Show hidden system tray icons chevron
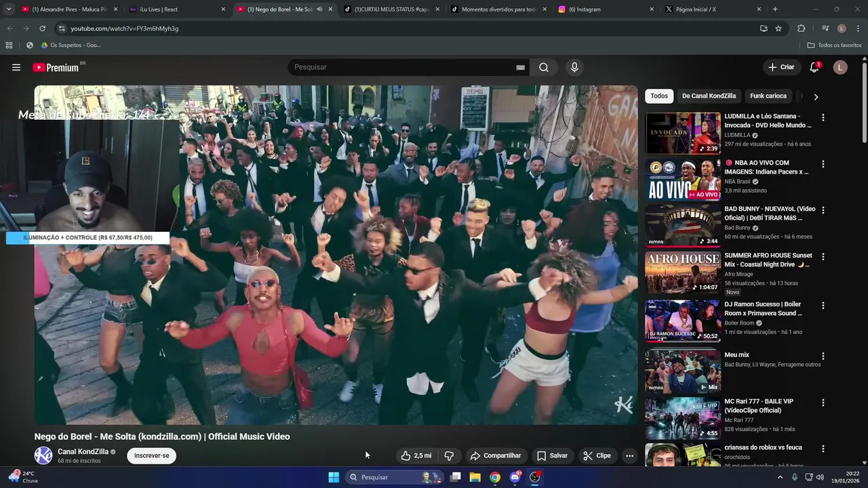The image size is (868, 488). (780, 477)
